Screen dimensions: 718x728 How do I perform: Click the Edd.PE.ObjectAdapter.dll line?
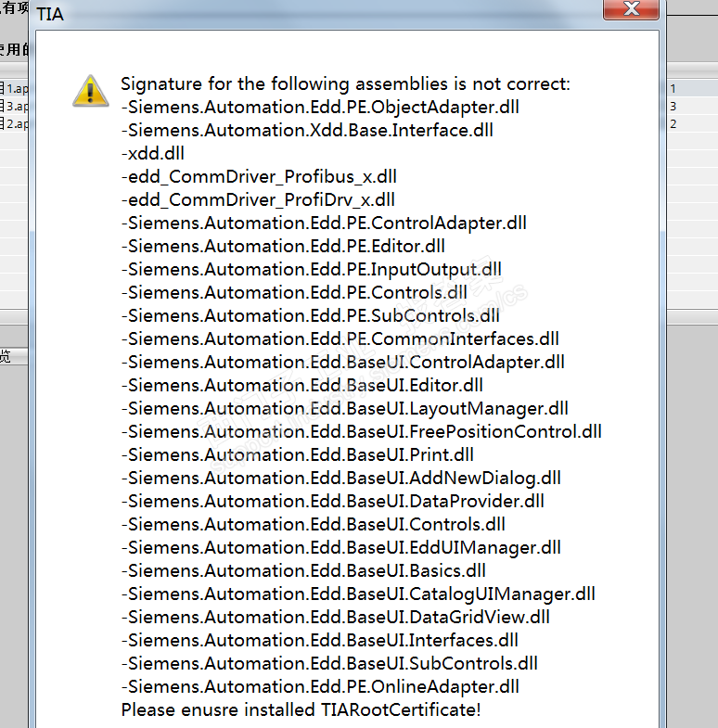320,108
